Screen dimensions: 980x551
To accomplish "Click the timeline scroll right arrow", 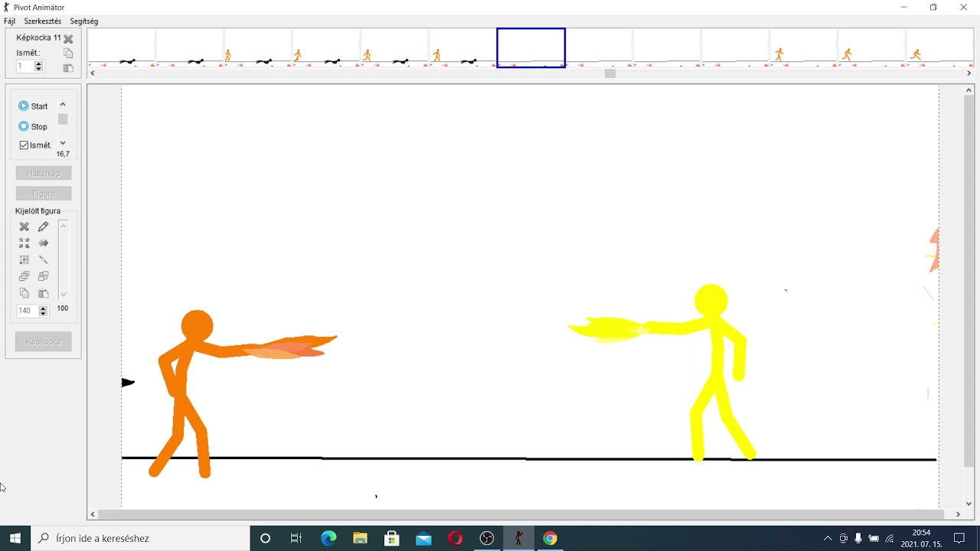I will point(969,73).
